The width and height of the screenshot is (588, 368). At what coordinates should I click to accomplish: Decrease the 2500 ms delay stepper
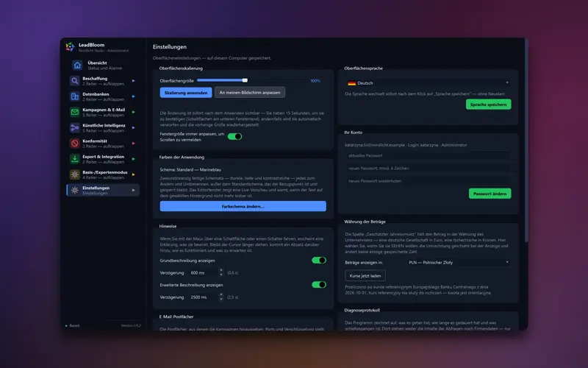[x=221, y=300]
